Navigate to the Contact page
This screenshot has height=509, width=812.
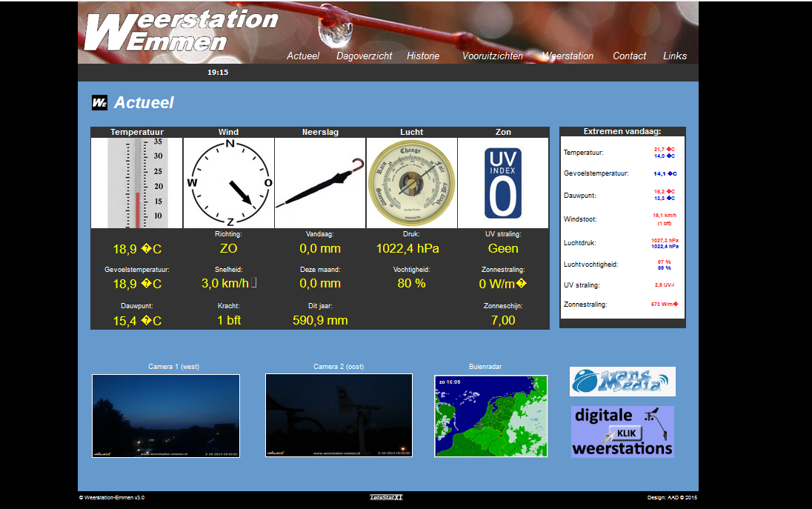(629, 56)
